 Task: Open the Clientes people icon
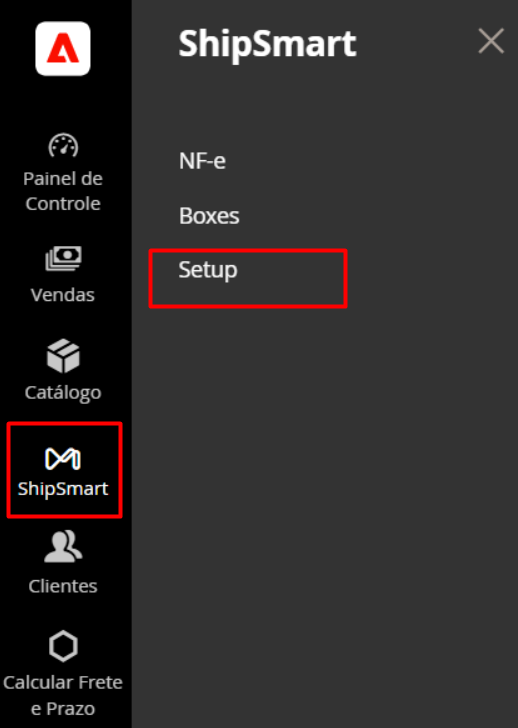63,546
